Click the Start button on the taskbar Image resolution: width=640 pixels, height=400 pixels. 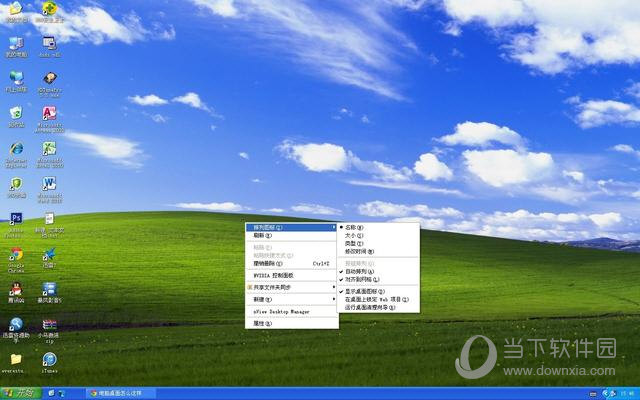[x=21, y=393]
